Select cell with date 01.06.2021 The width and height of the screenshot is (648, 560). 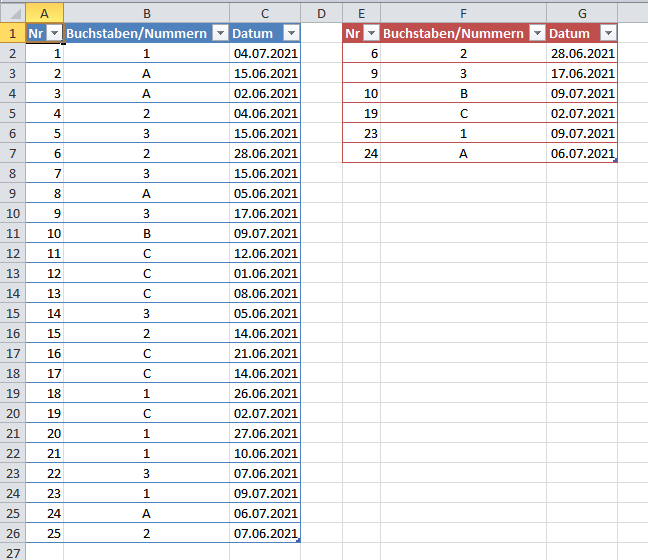265,273
